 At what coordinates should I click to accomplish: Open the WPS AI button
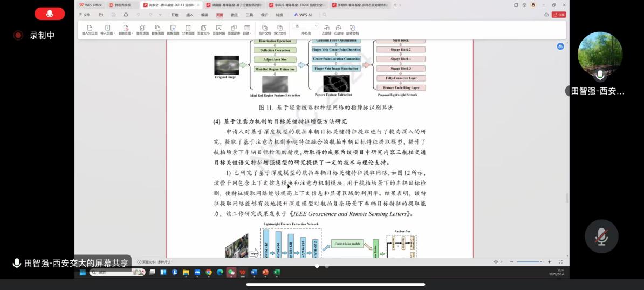(x=303, y=15)
